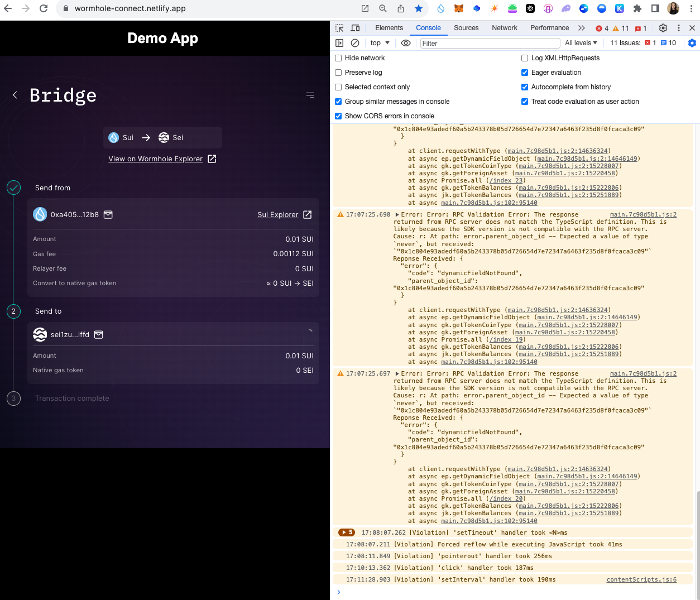Viewport: 700px width, 600px height.
Task: Click the Wormhole Explorer external-link icon
Action: pos(211,159)
